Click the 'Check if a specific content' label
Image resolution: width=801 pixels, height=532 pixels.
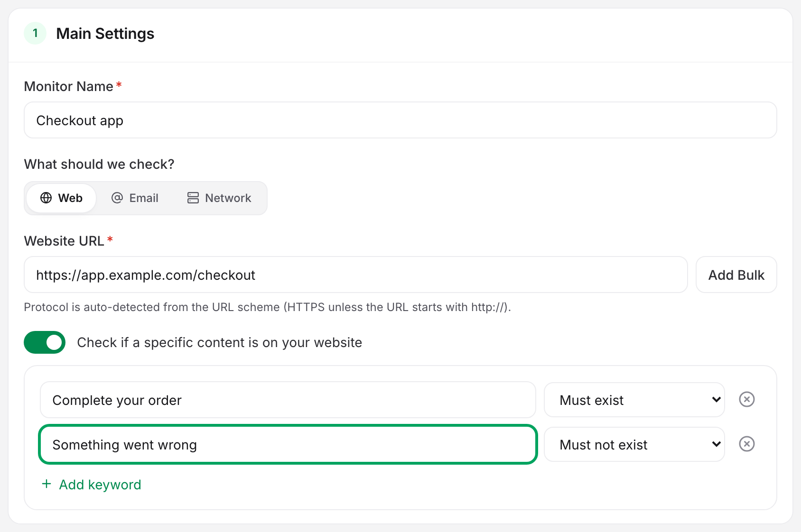[x=220, y=342]
